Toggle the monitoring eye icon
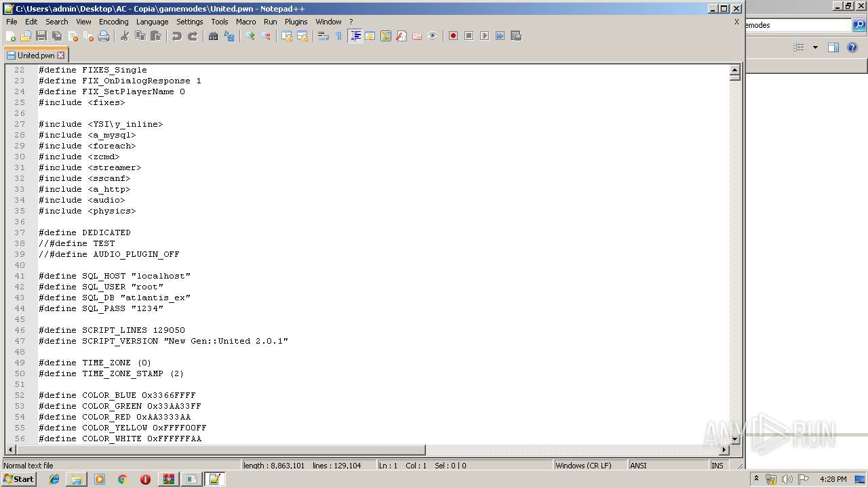Viewport: 868px width, 488px height. (x=433, y=36)
